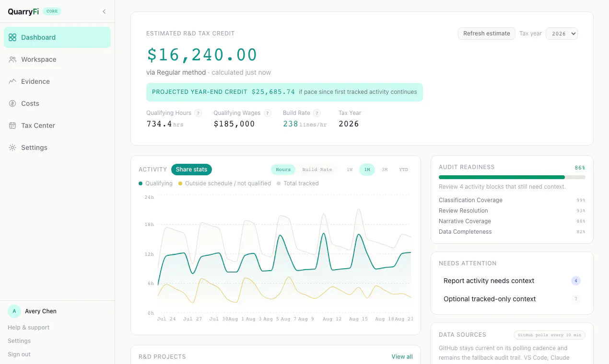Switch activity chart to Build Rate
The image size is (609, 364).
317,170
